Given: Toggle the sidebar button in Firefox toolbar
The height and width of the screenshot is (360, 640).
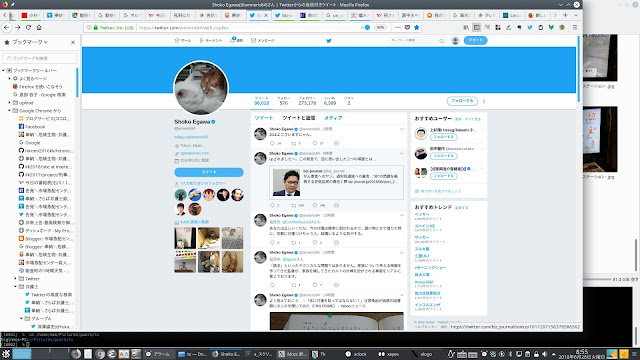Looking at the screenshot, I should coord(476,27).
